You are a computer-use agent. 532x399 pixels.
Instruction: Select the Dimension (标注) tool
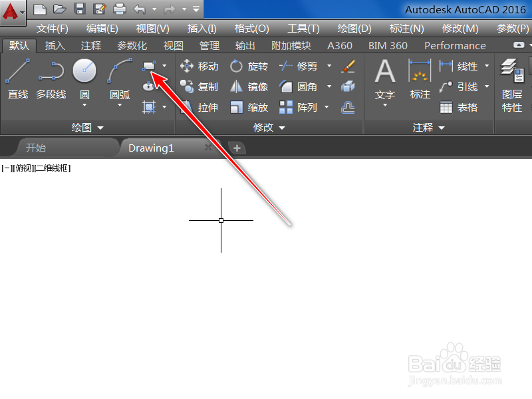420,80
